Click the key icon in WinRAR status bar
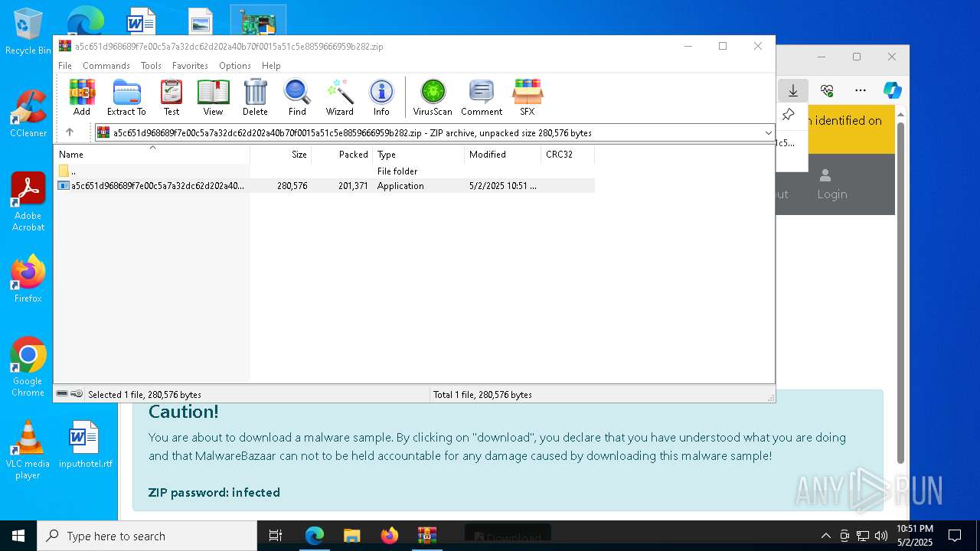Image resolution: width=980 pixels, height=551 pixels. tap(77, 394)
